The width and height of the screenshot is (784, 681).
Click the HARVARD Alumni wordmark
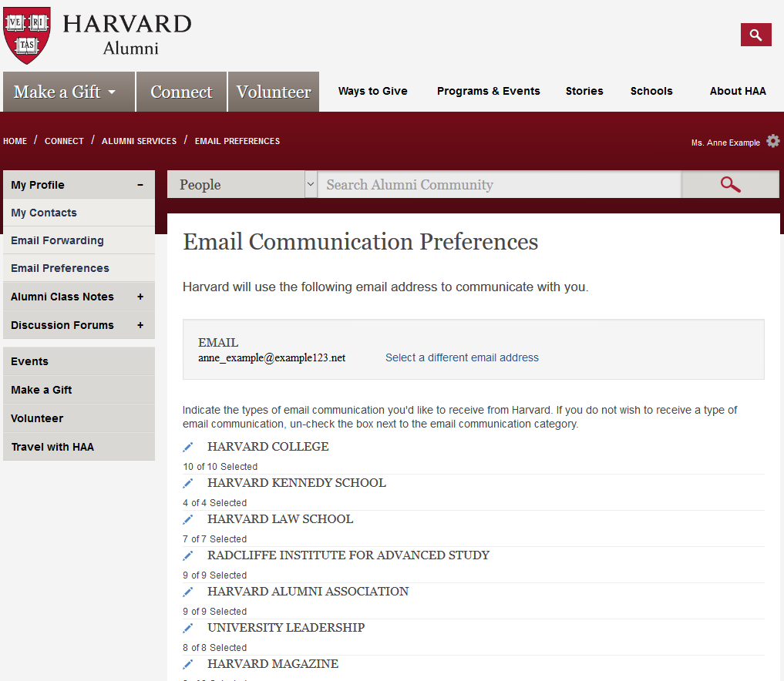point(127,35)
